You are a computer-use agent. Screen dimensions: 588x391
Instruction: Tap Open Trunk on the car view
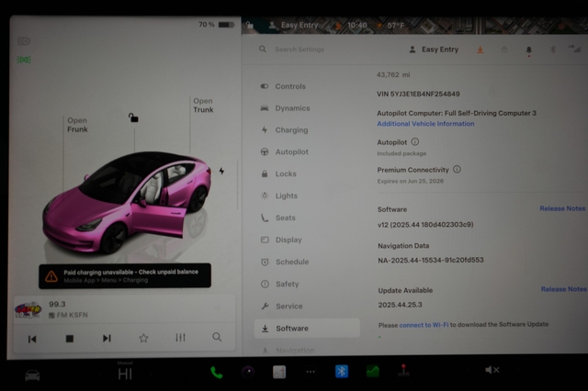coord(203,106)
